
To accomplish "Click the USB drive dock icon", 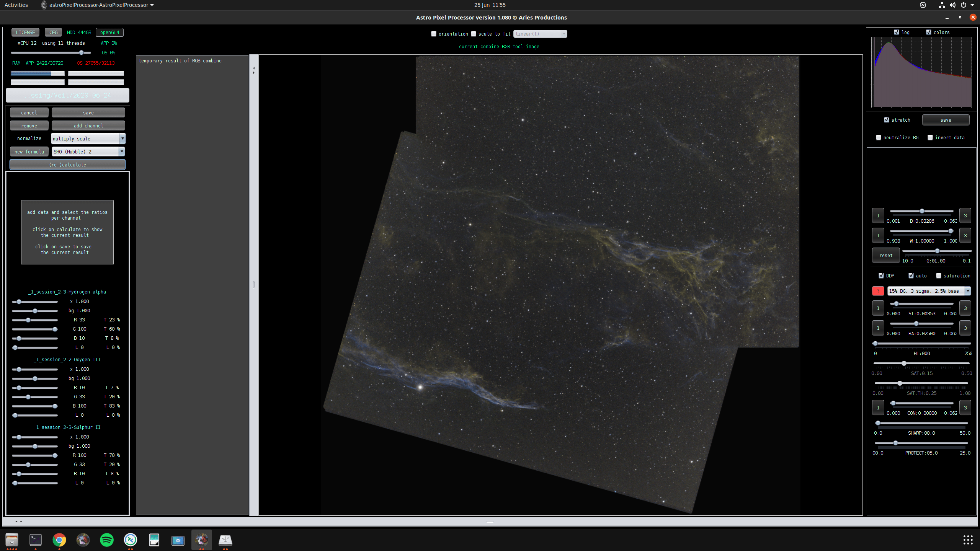I will point(225,540).
